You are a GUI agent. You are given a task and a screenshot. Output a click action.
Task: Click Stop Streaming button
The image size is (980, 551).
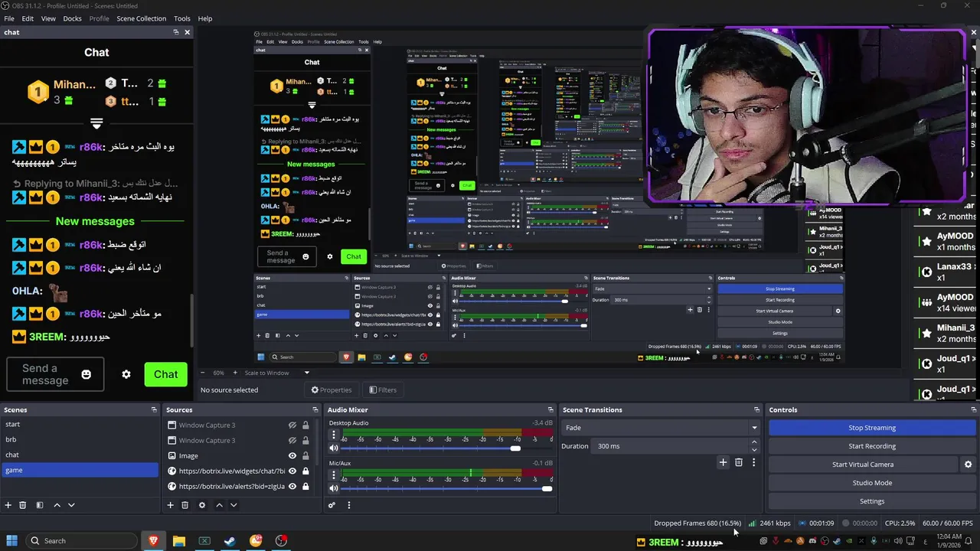872,428
